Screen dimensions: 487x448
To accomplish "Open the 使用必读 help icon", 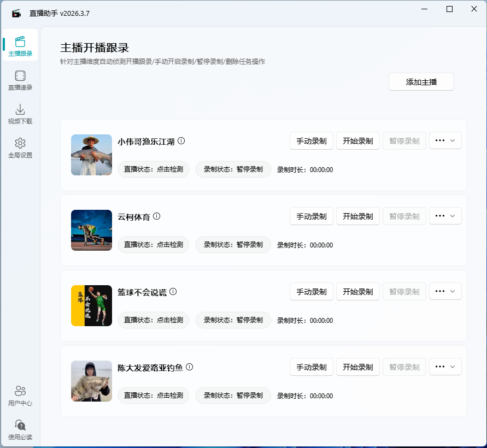I will (x=20, y=429).
